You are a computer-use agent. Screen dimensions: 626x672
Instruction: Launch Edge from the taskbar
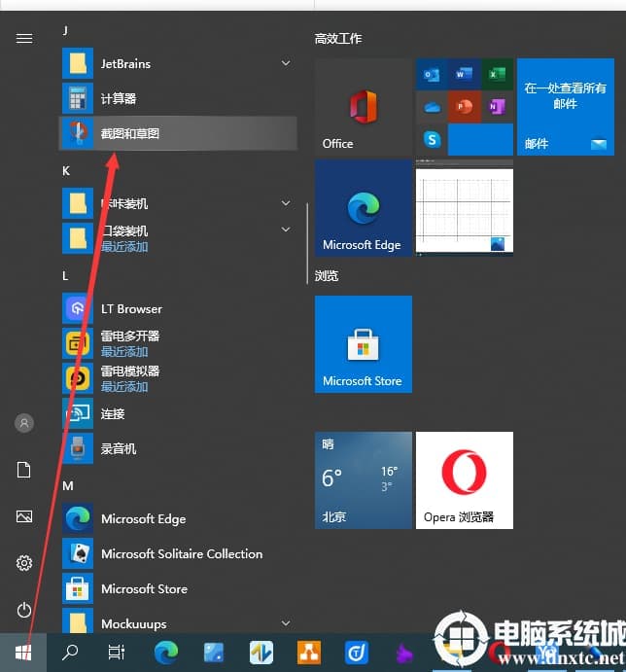pos(166,653)
